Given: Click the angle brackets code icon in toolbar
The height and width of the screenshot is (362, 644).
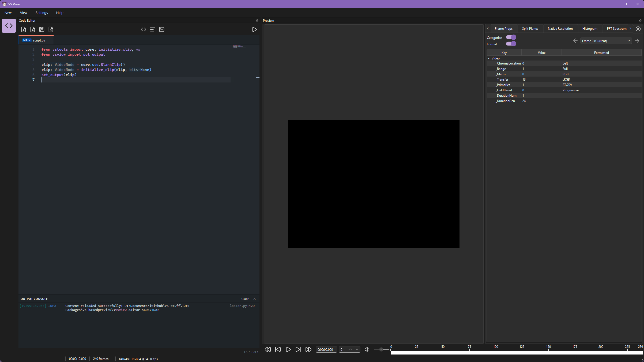Looking at the screenshot, I should (x=144, y=29).
